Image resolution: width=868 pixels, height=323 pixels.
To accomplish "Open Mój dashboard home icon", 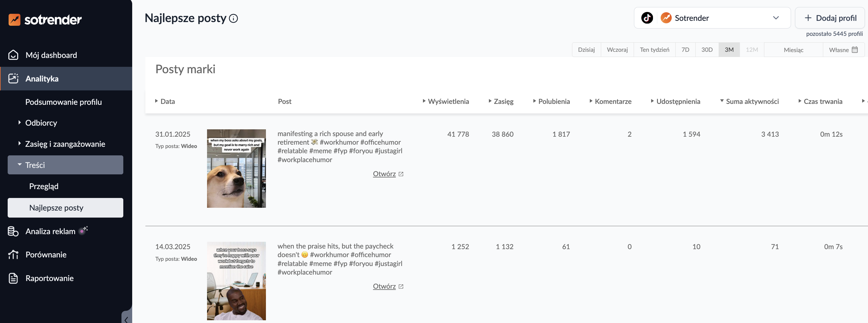I will [x=13, y=55].
